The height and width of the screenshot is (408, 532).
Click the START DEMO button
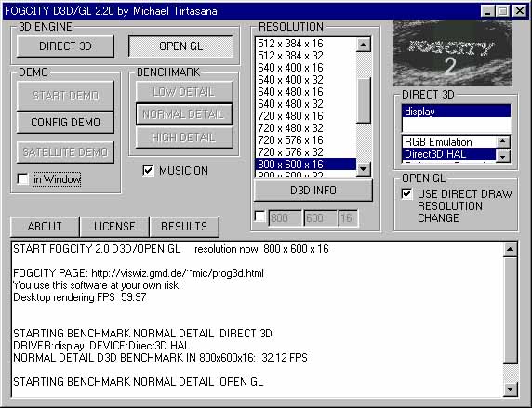65,96
